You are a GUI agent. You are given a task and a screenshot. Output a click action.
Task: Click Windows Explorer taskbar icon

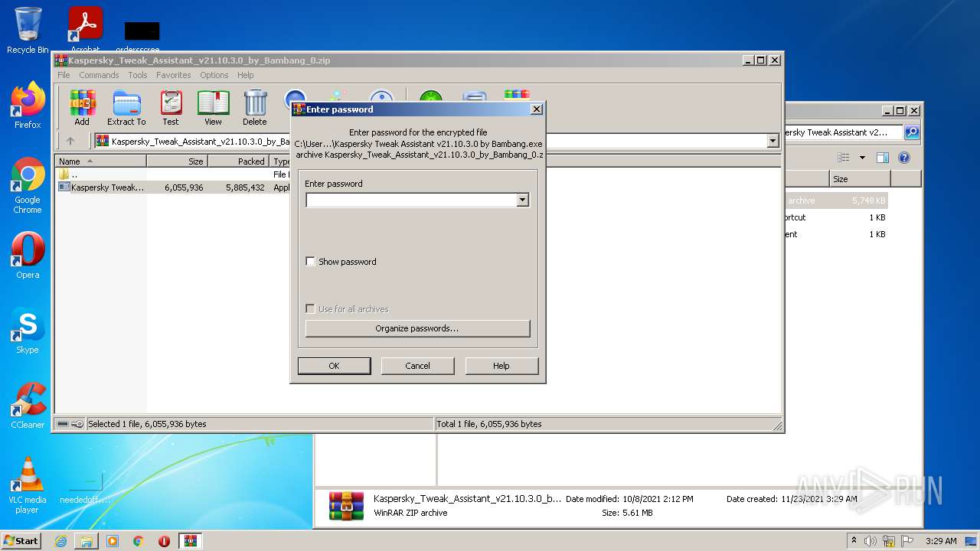pos(87,541)
